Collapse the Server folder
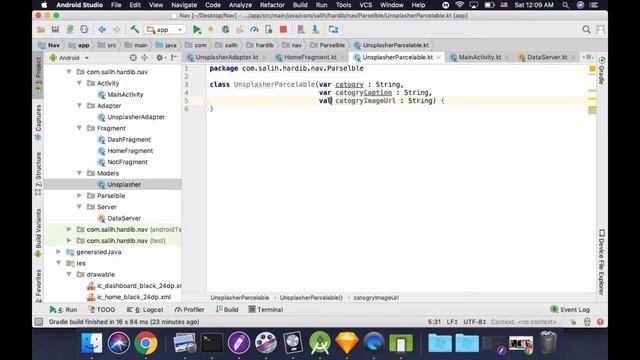Viewport: 640px width, 360px height. point(79,207)
